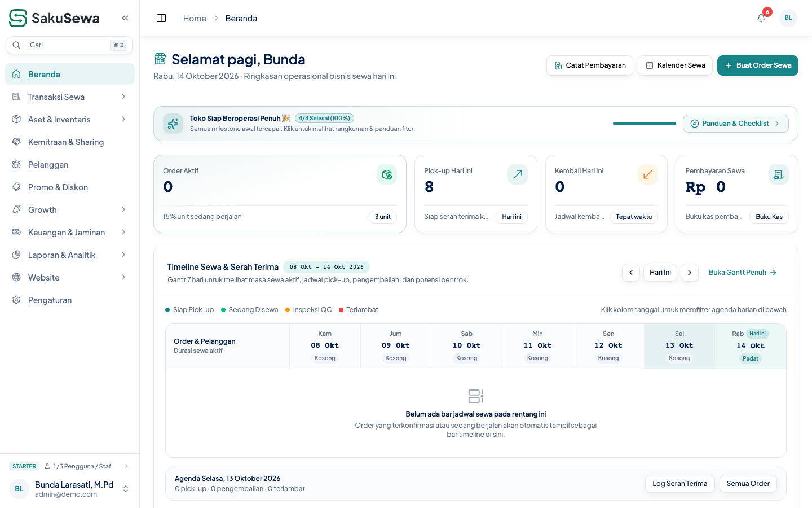This screenshot has width=812, height=508.
Task: Click Pick-up Hari Ini arrow icon
Action: pos(518,174)
